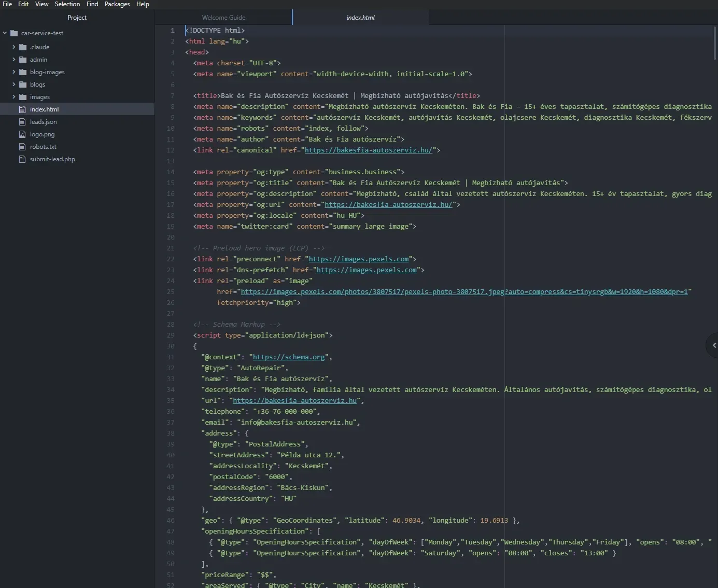Expand the images folder
718x588 pixels.
14,97
